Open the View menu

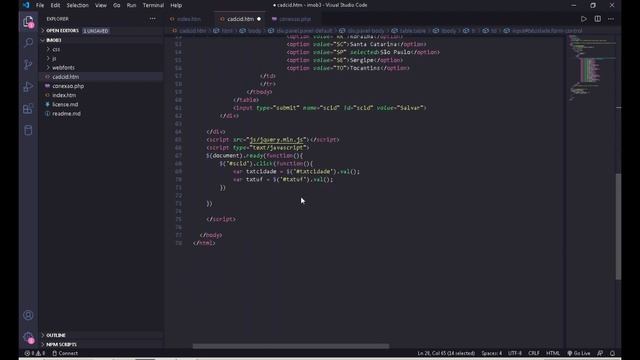pos(100,5)
